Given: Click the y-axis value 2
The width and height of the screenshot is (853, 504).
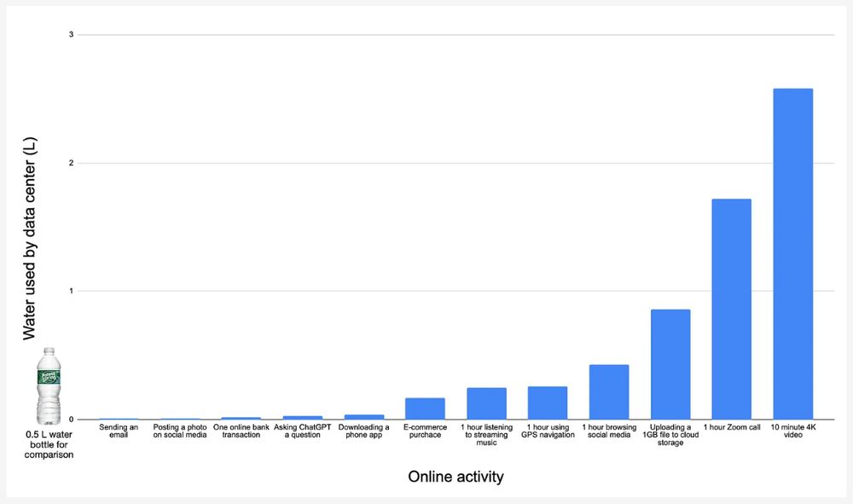Looking at the screenshot, I should coord(72,163).
